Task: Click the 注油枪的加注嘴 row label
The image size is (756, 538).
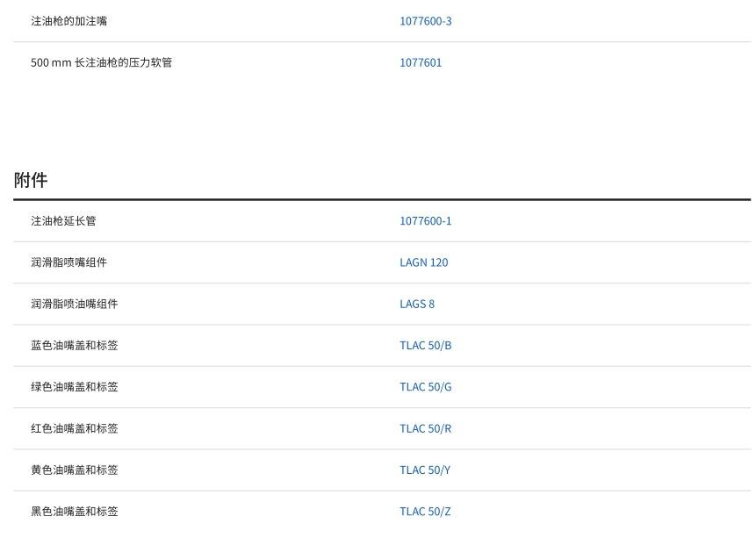Action: (68, 21)
